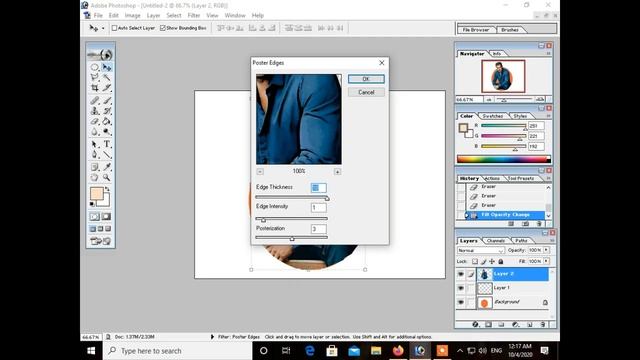Click add layer mask icon

point(488,324)
